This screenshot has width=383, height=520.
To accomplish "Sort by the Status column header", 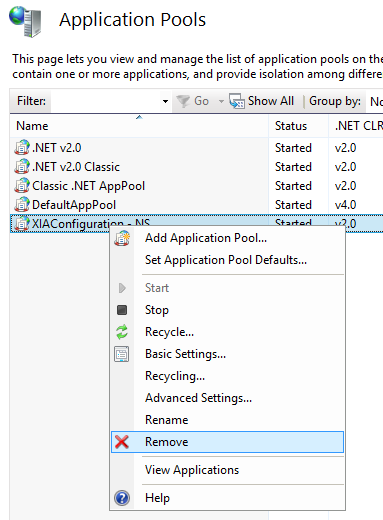I will [x=299, y=126].
